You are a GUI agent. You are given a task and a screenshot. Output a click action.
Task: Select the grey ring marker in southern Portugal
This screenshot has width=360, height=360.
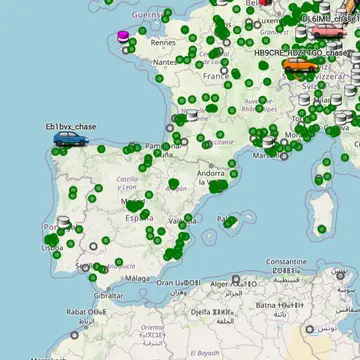click(x=93, y=246)
